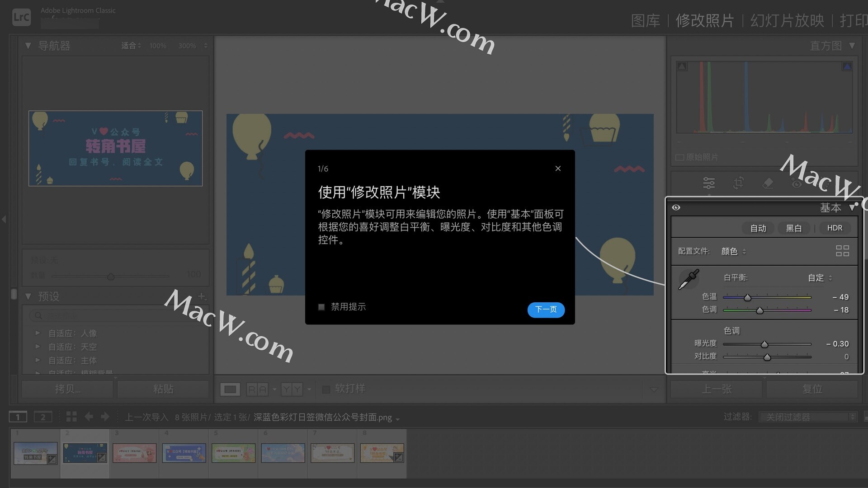Open the 关闭过滤器 filter dropdown
The height and width of the screenshot is (488, 868).
pyautogui.click(x=808, y=417)
